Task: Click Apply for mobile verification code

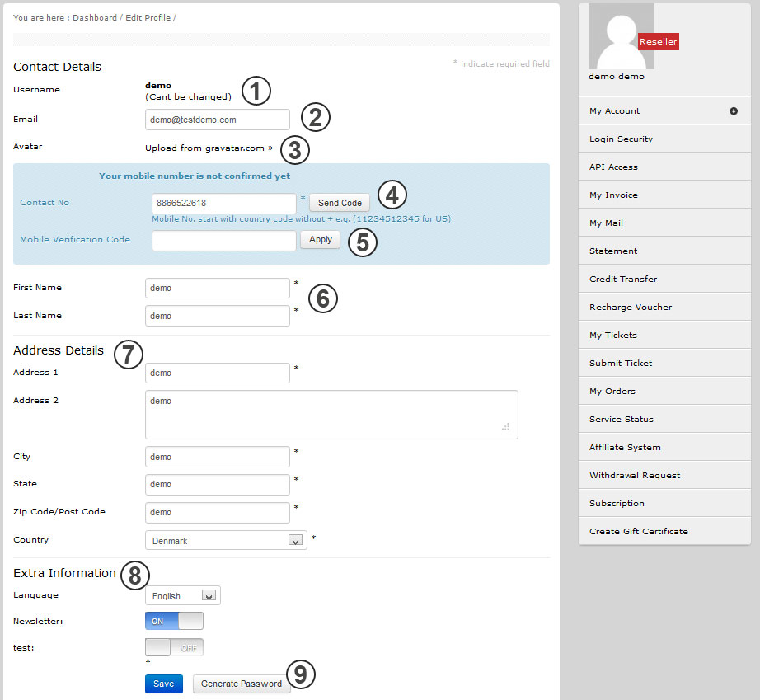Action: 320,240
